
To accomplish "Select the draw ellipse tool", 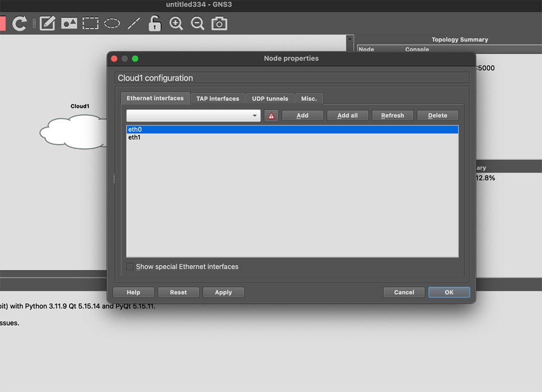I will [112, 23].
